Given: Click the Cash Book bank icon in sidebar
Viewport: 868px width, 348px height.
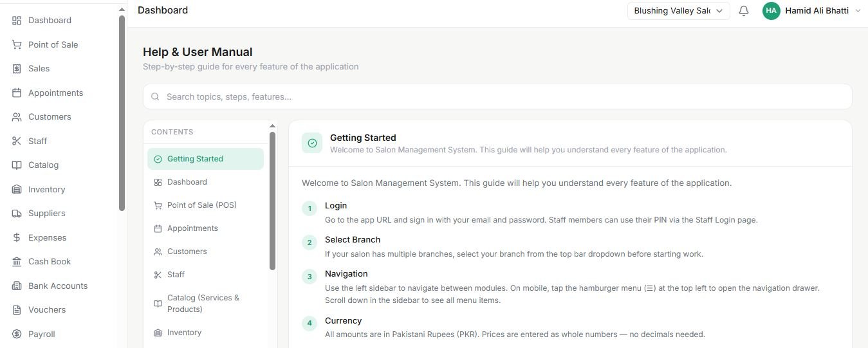Looking at the screenshot, I should coord(17,262).
